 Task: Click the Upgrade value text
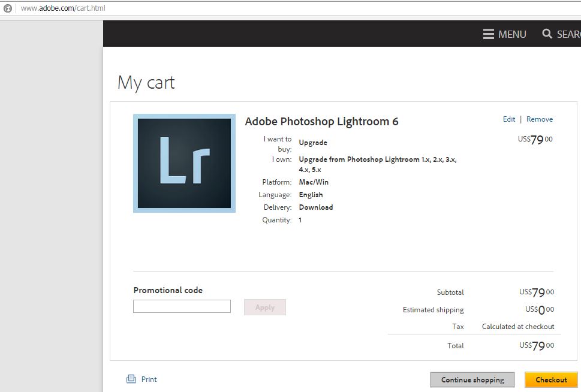tap(313, 143)
